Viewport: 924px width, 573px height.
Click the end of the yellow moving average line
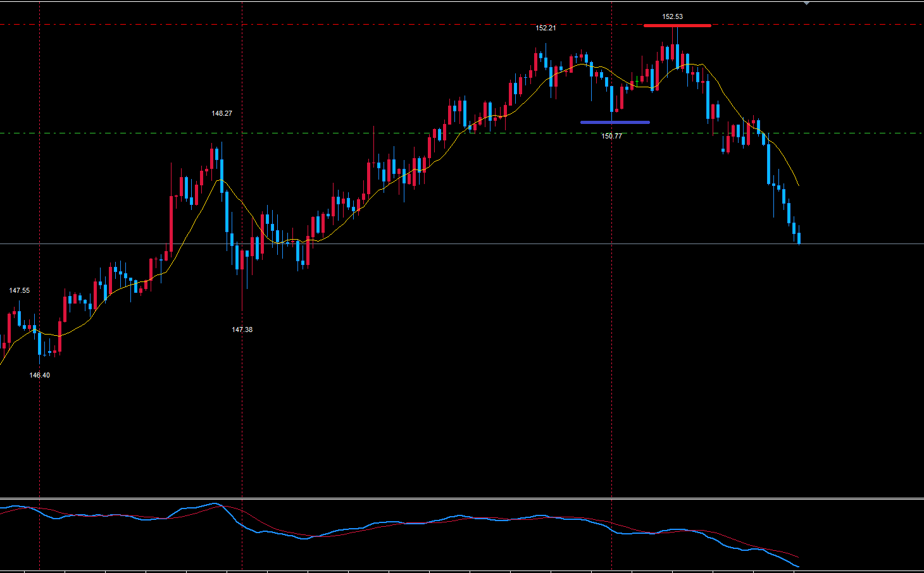click(x=799, y=185)
